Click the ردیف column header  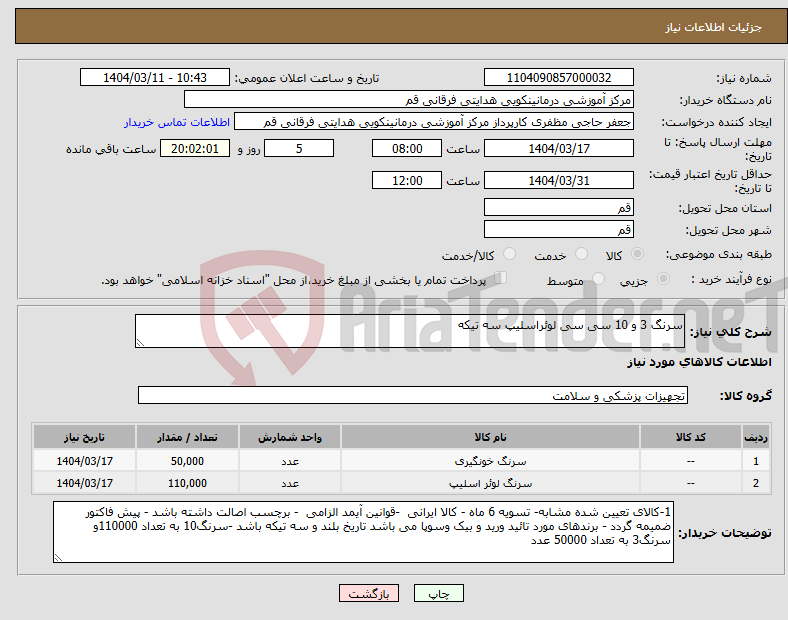pos(755,437)
